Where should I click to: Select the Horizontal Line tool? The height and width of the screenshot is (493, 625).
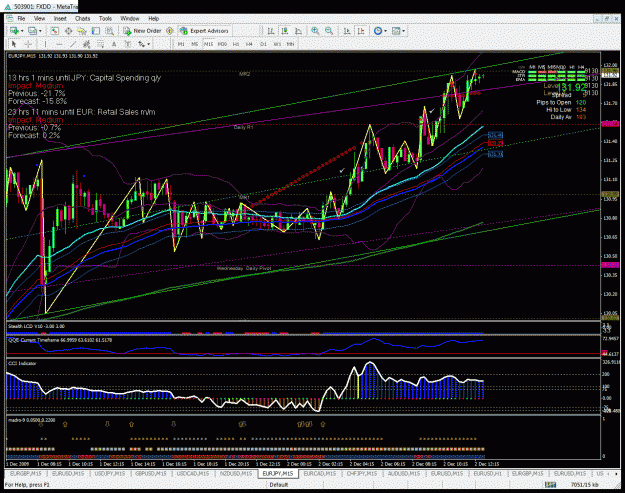[x=59, y=44]
